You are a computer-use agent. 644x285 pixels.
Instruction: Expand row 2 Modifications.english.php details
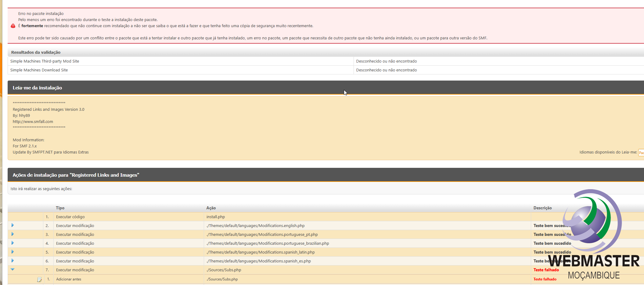[13, 225]
